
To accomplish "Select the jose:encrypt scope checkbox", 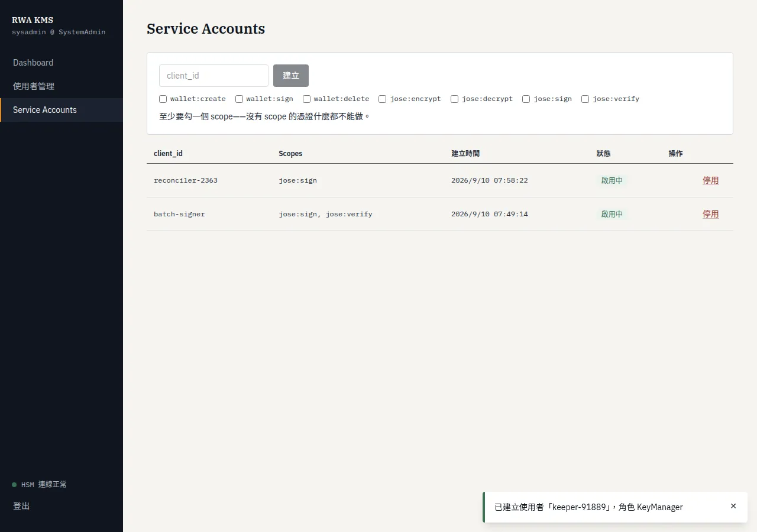I will 383,99.
